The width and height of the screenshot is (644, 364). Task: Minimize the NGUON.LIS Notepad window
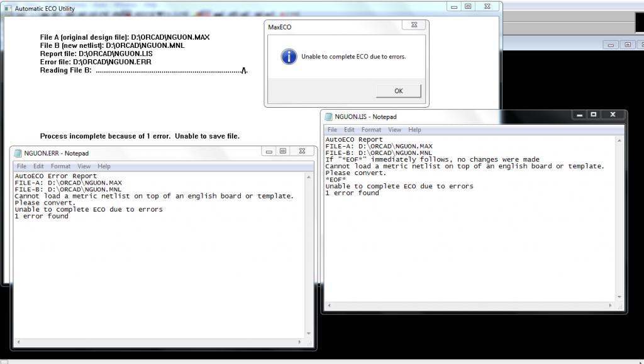[579, 115]
